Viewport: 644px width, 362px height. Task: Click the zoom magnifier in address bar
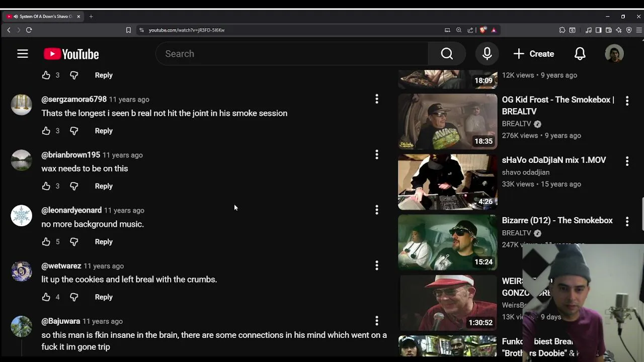point(459,30)
